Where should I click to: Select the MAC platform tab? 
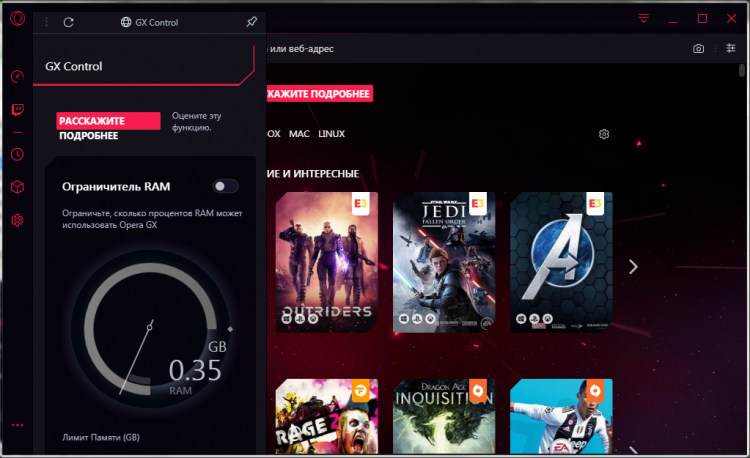click(x=299, y=134)
